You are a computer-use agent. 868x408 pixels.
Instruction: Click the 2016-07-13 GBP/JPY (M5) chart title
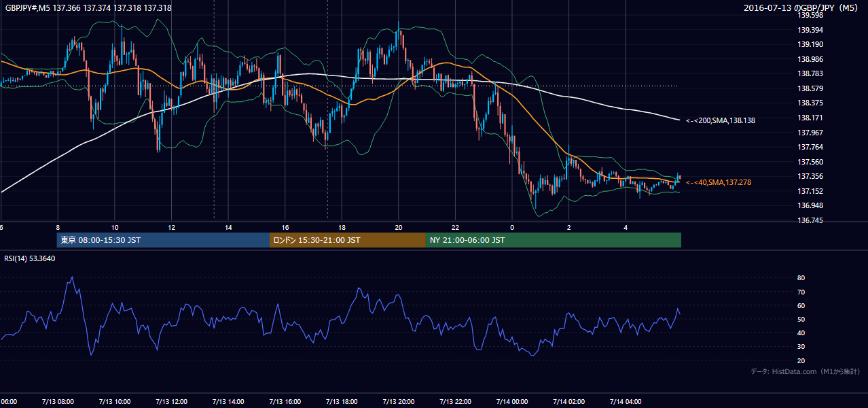point(801,8)
